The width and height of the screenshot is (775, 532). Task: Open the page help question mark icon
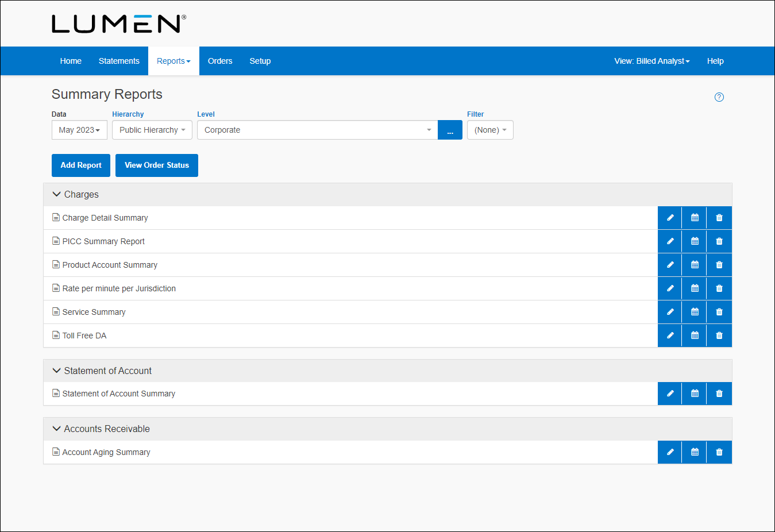(x=719, y=97)
